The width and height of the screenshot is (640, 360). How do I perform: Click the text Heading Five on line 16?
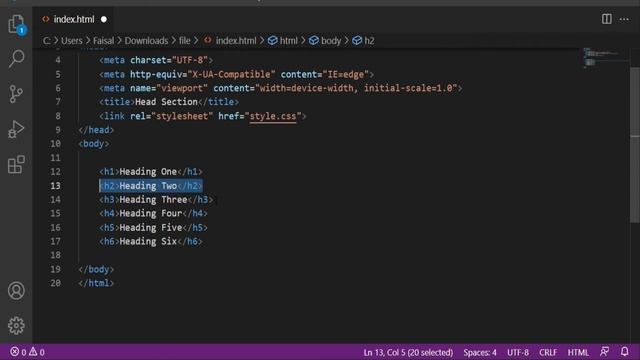coord(151,227)
